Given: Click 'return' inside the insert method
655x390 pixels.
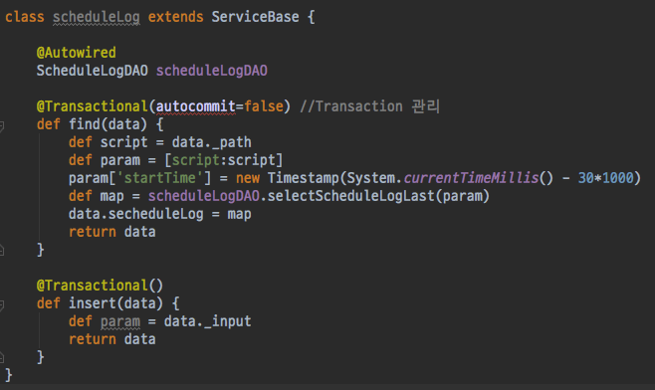Looking at the screenshot, I should [x=92, y=339].
